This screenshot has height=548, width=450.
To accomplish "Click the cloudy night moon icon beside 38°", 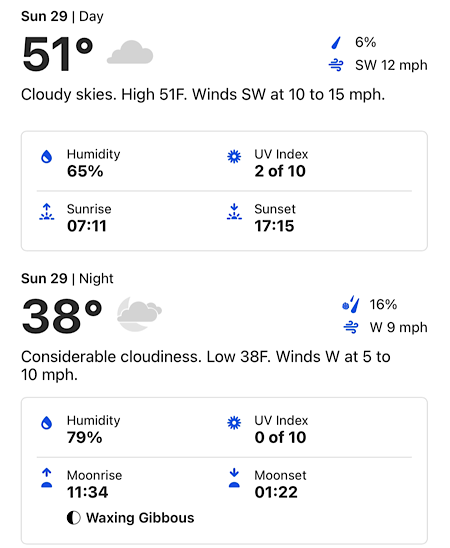I will (139, 314).
